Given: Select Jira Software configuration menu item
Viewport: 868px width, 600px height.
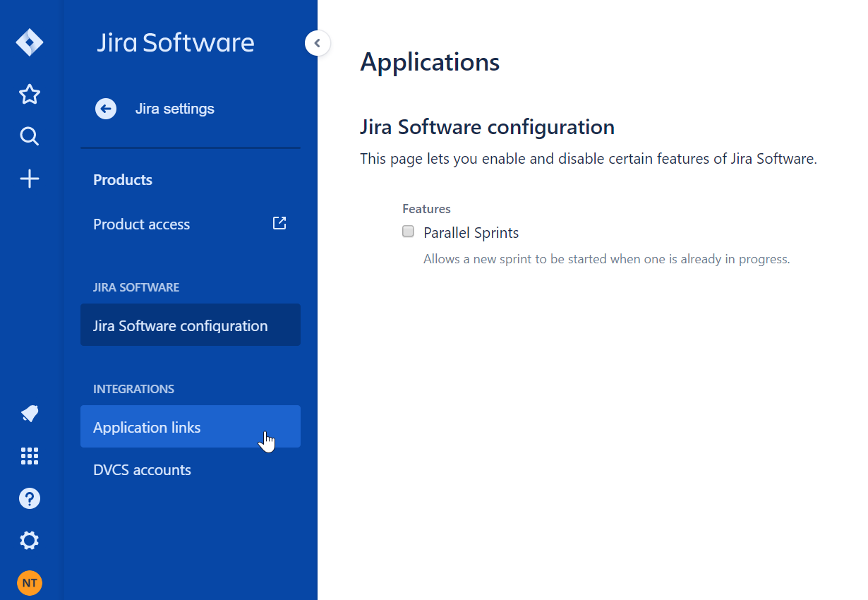Looking at the screenshot, I should pyautogui.click(x=191, y=325).
